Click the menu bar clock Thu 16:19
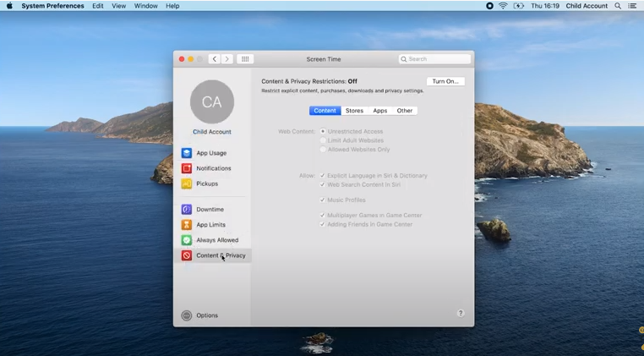The width and height of the screenshot is (644, 356). tap(545, 6)
